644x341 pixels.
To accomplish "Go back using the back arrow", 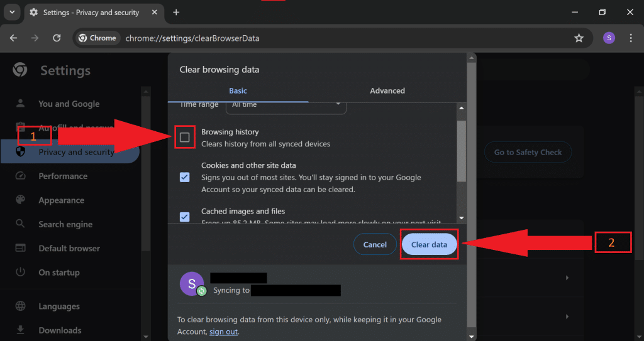I will point(14,38).
